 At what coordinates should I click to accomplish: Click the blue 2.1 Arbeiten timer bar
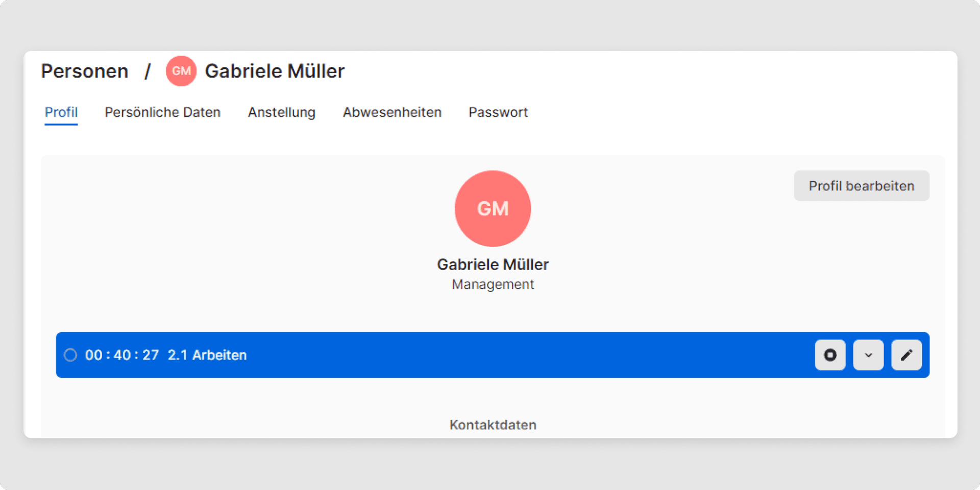(x=459, y=355)
